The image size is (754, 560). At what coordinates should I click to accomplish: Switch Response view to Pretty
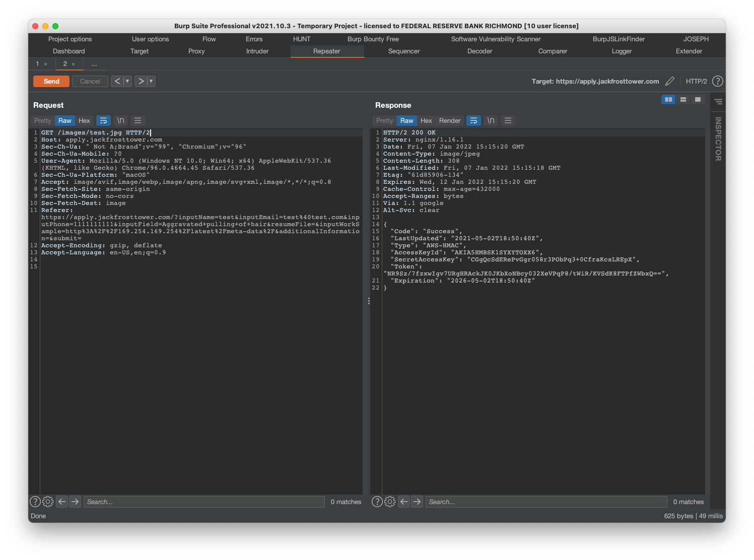(x=385, y=120)
